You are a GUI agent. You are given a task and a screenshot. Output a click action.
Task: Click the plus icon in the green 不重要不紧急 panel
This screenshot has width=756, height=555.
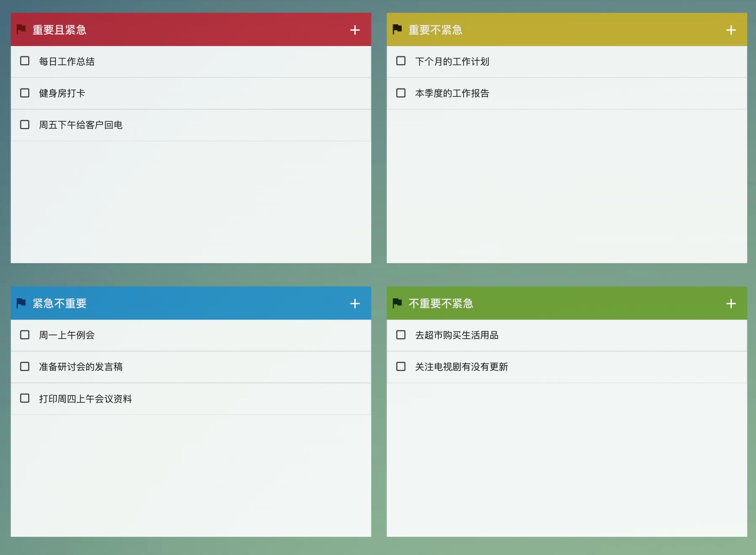click(731, 303)
